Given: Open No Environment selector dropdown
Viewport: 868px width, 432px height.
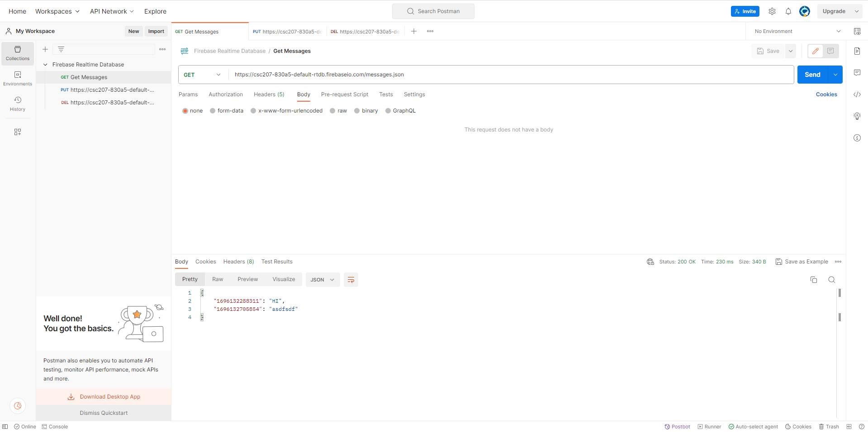Looking at the screenshot, I should (797, 31).
